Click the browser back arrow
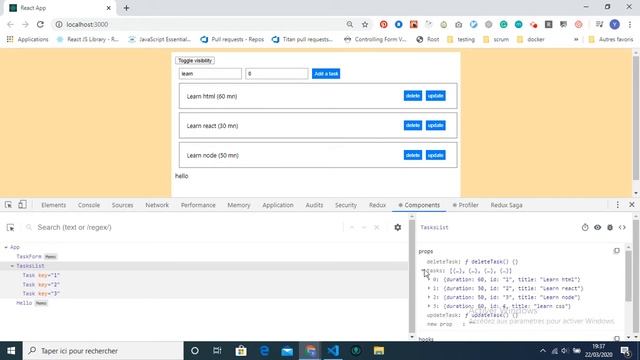The height and width of the screenshot is (360, 640). point(10,24)
